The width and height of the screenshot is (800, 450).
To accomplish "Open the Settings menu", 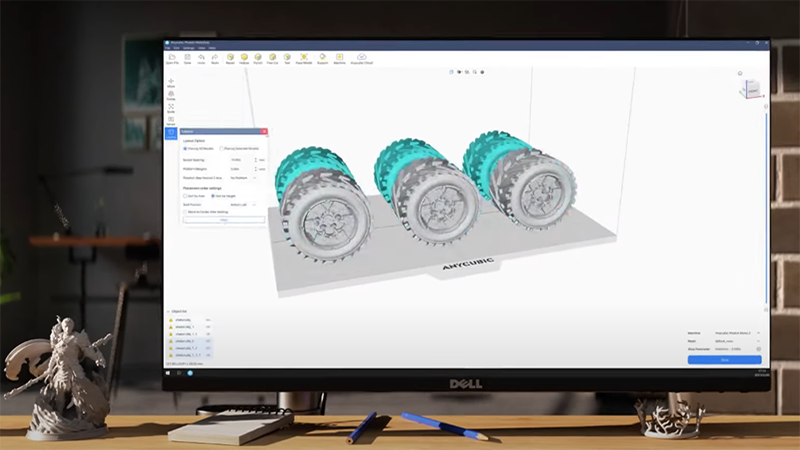I will (x=189, y=47).
